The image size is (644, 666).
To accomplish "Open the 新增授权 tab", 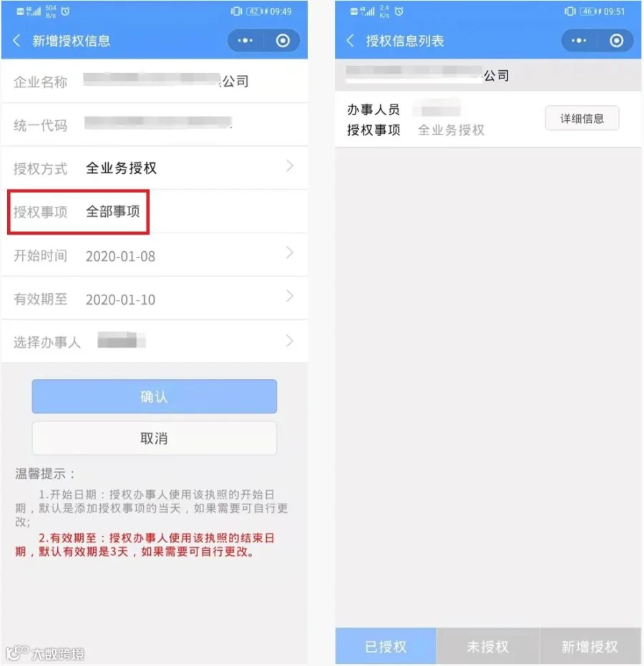I will pyautogui.click(x=590, y=646).
